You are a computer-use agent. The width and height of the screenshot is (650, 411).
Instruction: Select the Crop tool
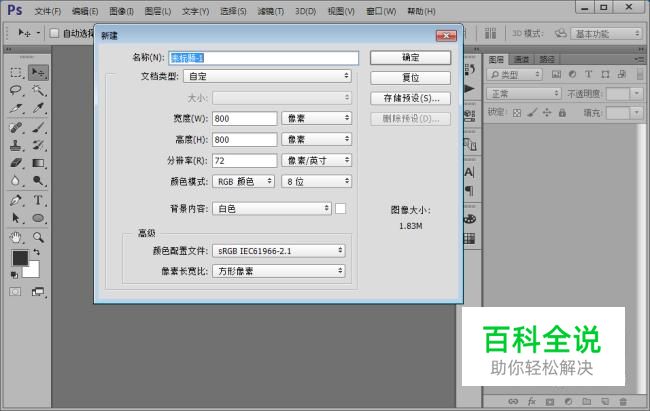tap(16, 108)
